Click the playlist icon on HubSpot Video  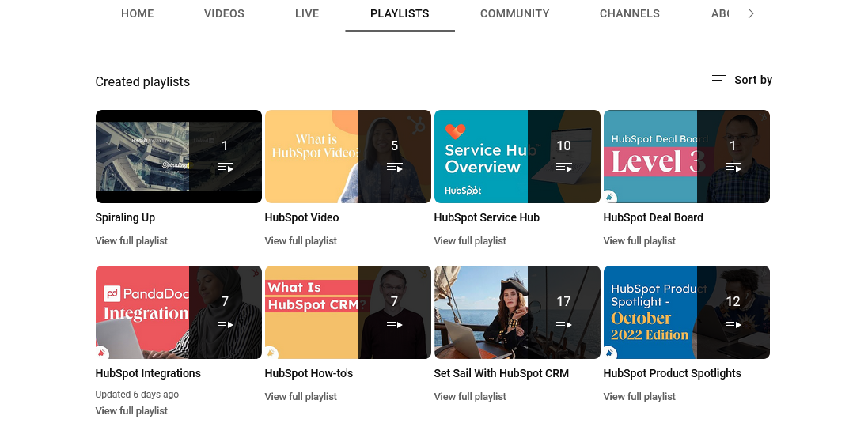click(x=395, y=167)
